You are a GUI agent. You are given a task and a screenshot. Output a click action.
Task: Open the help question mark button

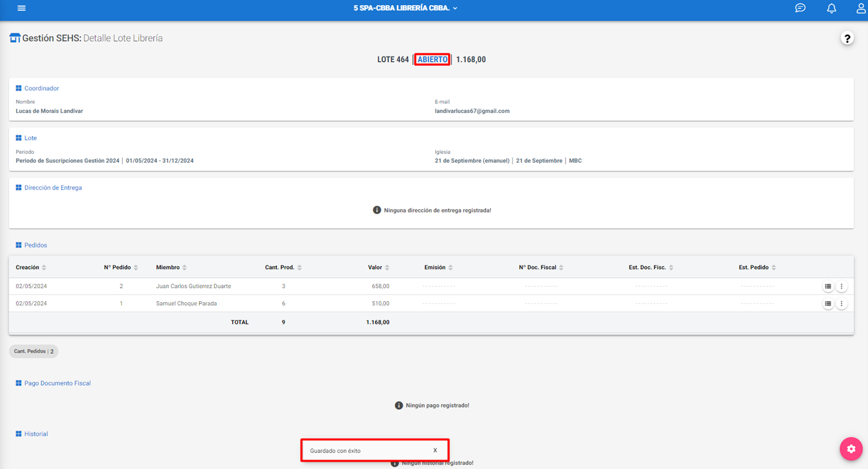[x=847, y=38]
